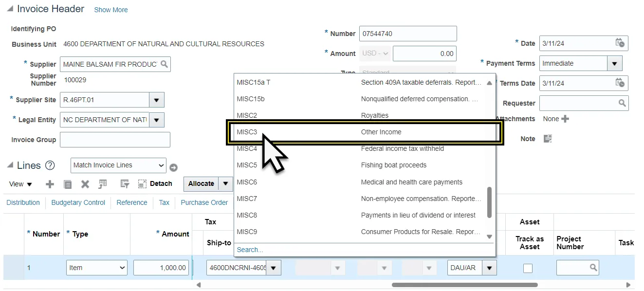Click the scroll up arrow in income type list

pos(489,83)
